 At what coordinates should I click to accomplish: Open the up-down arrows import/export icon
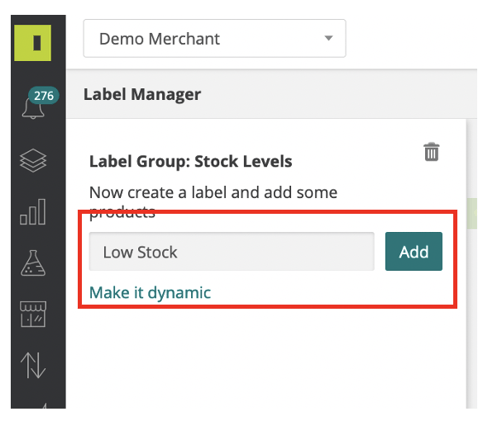[x=33, y=365]
